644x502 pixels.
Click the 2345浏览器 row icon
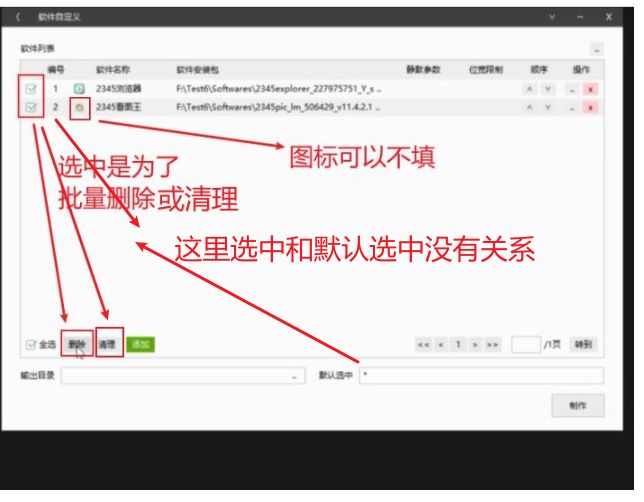tap(79, 89)
